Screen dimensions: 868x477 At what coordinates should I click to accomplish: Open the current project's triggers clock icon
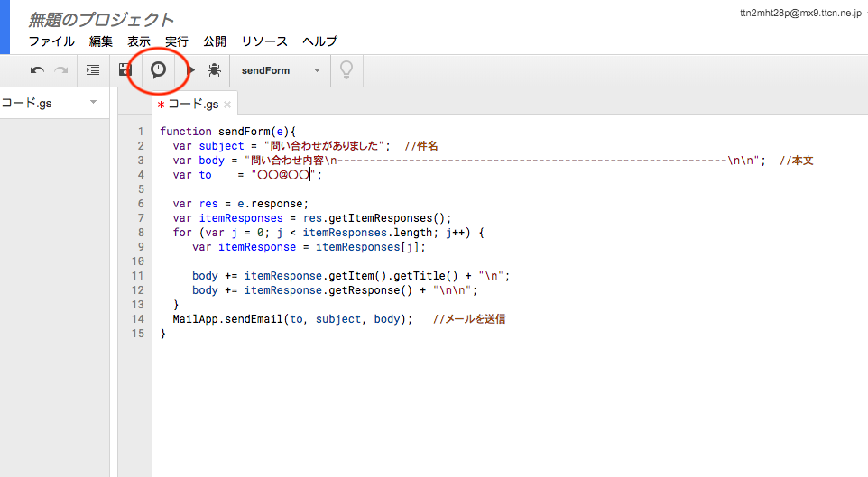158,69
